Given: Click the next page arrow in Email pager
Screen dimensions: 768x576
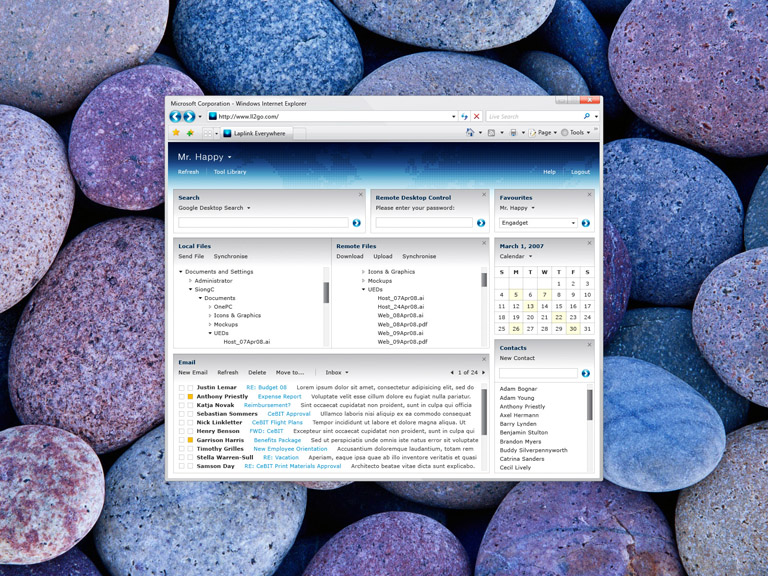Looking at the screenshot, I should tap(482, 372).
